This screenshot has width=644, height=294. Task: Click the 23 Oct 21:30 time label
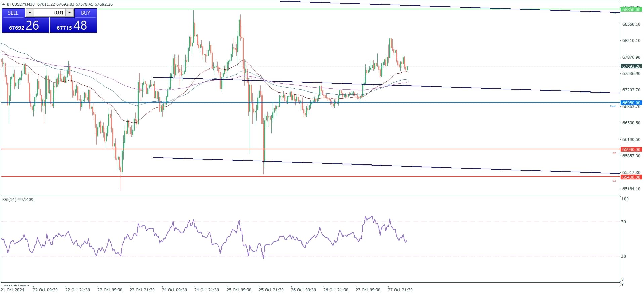tap(142, 290)
